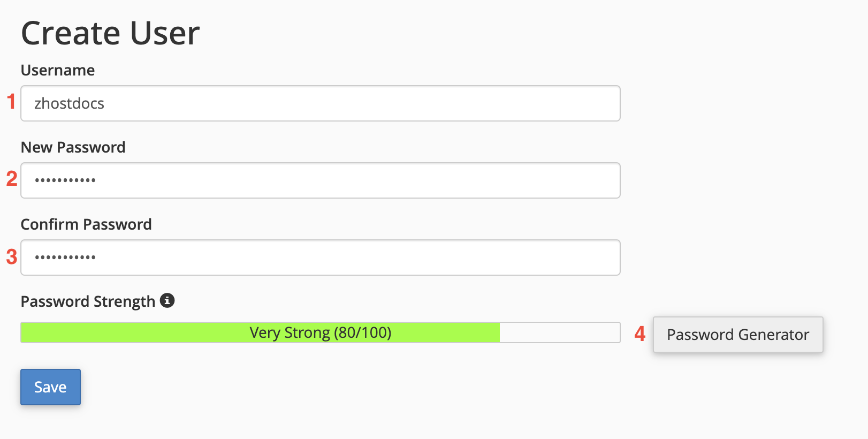The width and height of the screenshot is (868, 439).
Task: Place cursor on the zhostdocs text
Action: 69,103
